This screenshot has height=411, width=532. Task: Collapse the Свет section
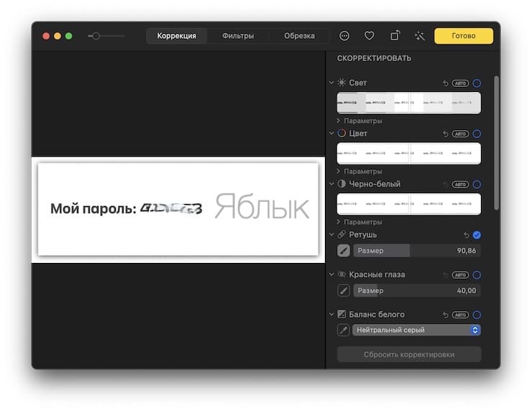coord(331,83)
